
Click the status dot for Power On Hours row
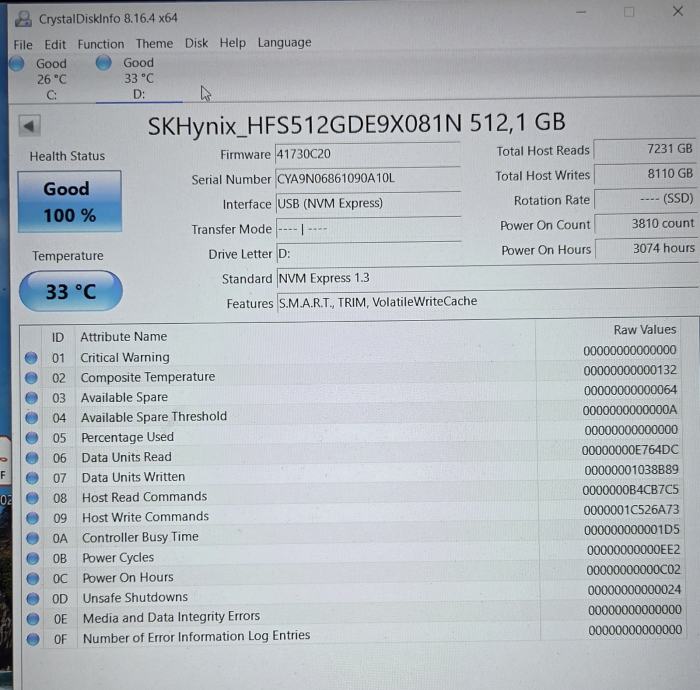coord(33,578)
